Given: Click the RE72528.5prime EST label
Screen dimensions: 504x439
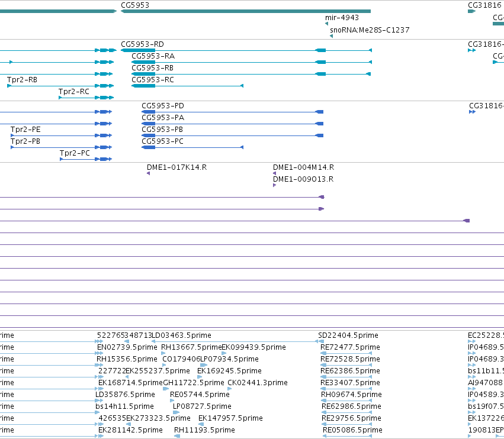Looking at the screenshot, I should 351,359.
